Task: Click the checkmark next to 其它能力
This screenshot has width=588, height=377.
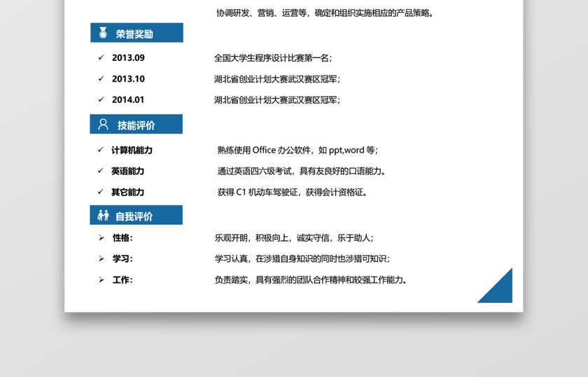Action: (101, 192)
